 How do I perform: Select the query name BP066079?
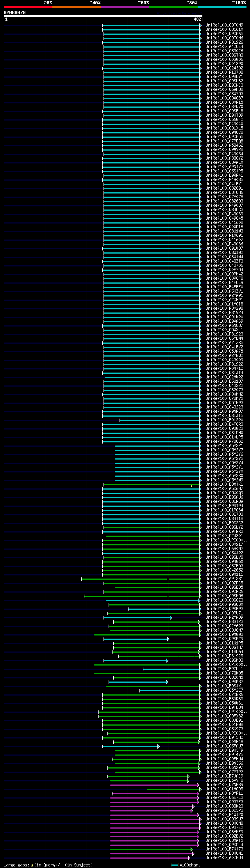click(15, 12)
